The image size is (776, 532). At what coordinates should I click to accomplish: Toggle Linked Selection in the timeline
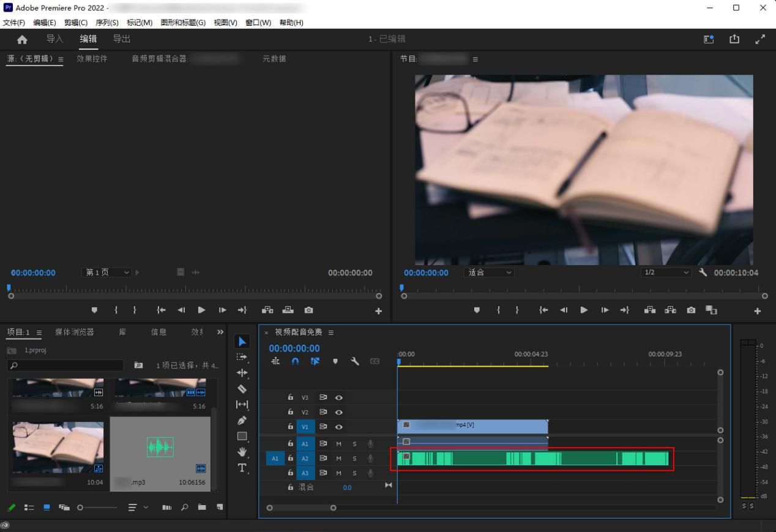pyautogui.click(x=315, y=361)
